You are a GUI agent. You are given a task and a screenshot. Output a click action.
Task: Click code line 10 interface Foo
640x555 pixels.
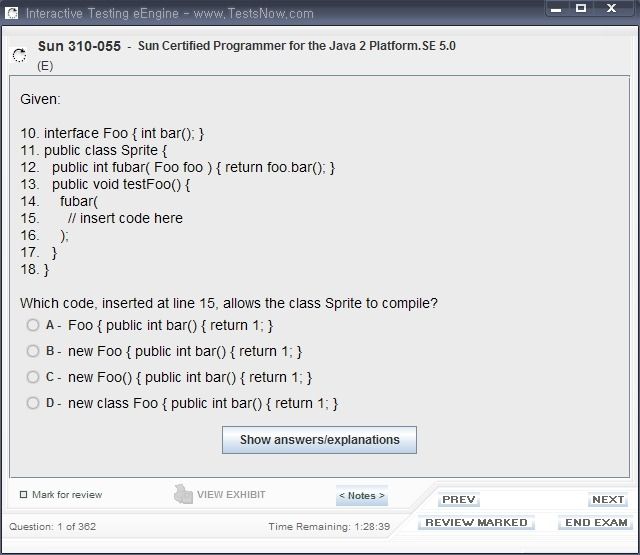pos(112,133)
